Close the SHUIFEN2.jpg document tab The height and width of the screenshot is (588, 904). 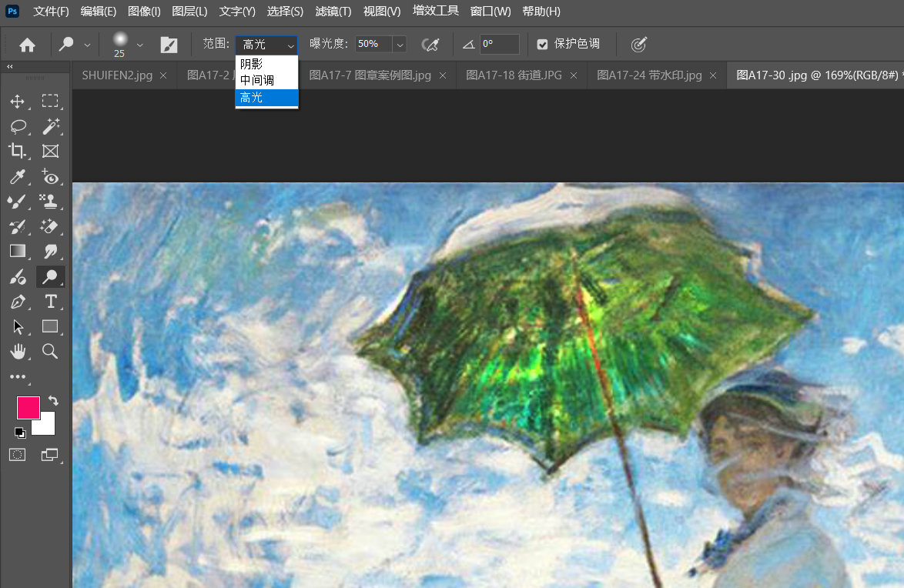pyautogui.click(x=163, y=75)
